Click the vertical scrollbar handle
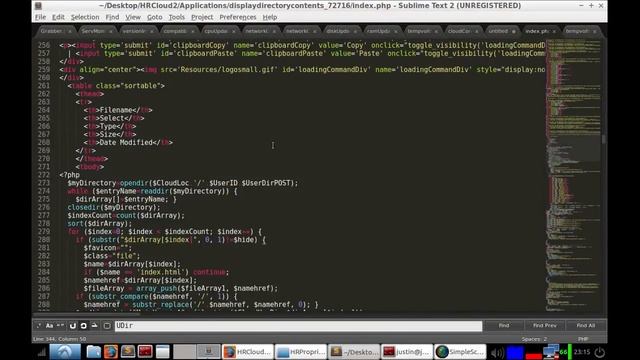640x360 pixels. [x=604, y=139]
